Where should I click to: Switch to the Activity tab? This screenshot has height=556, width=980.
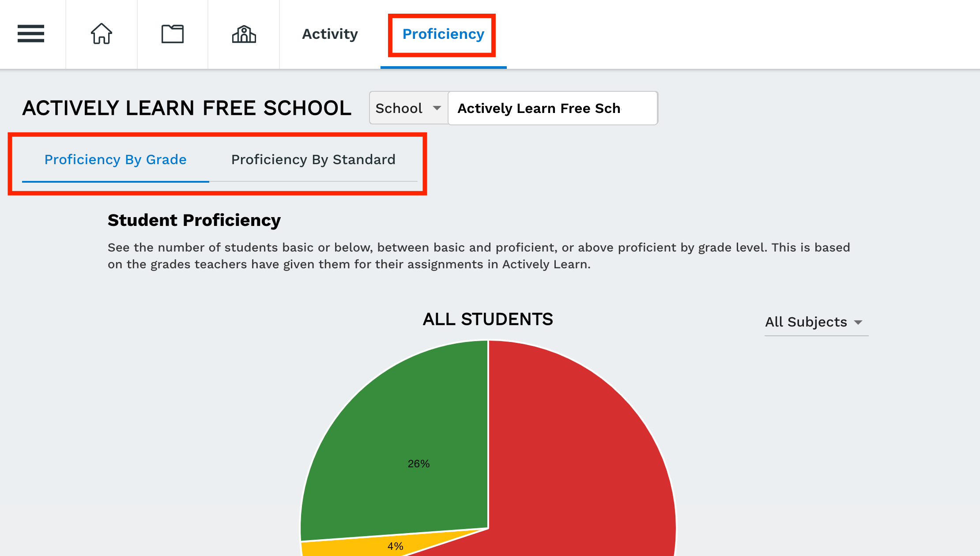(x=330, y=34)
